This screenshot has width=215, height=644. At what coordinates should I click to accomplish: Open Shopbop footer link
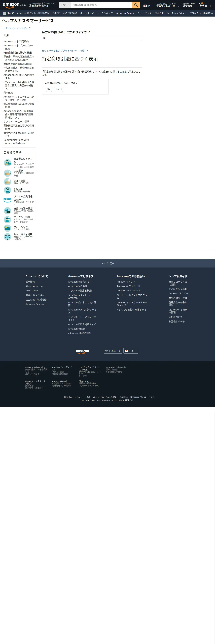[x=83, y=381]
